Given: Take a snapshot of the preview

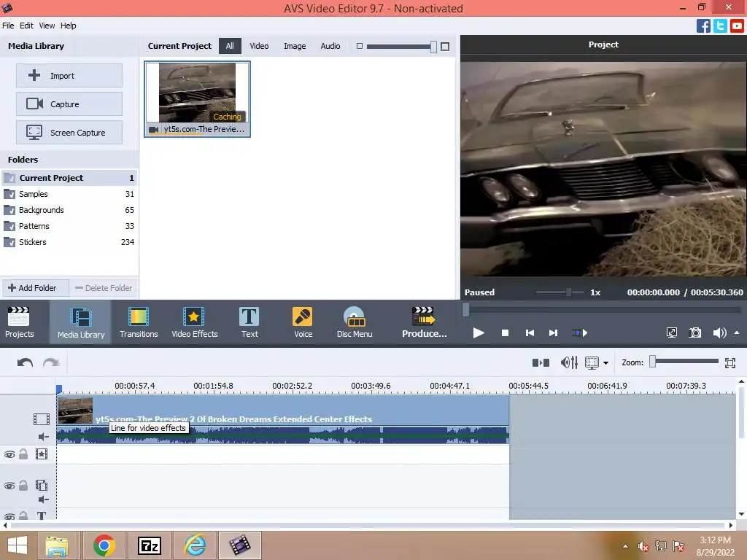Looking at the screenshot, I should tap(695, 332).
